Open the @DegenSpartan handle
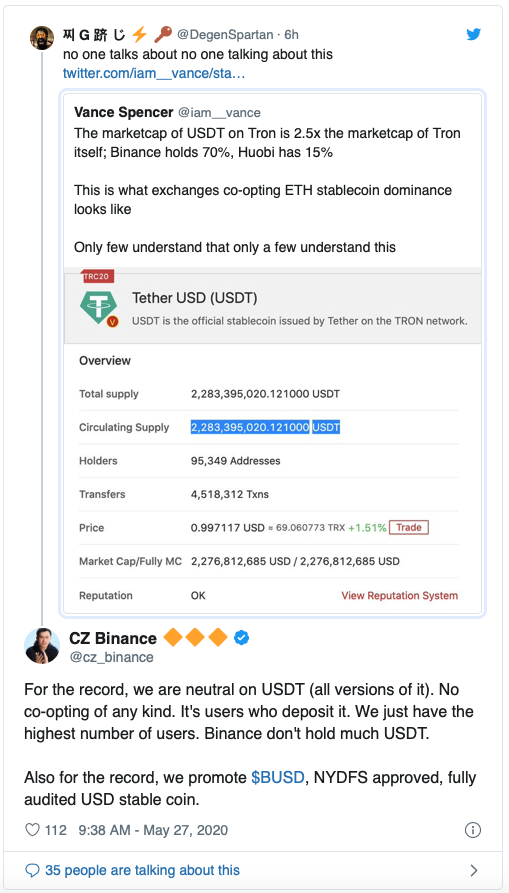 225,35
